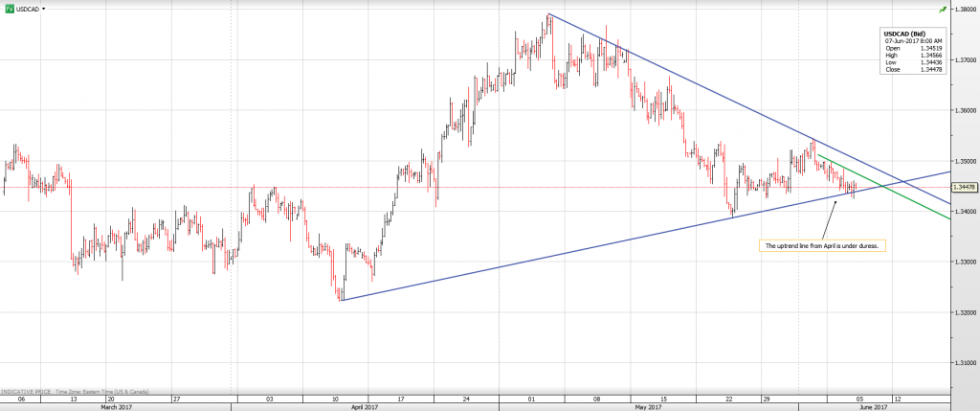Click the date label 24 on time axis
The height and width of the screenshot is (411, 980).
(x=464, y=398)
